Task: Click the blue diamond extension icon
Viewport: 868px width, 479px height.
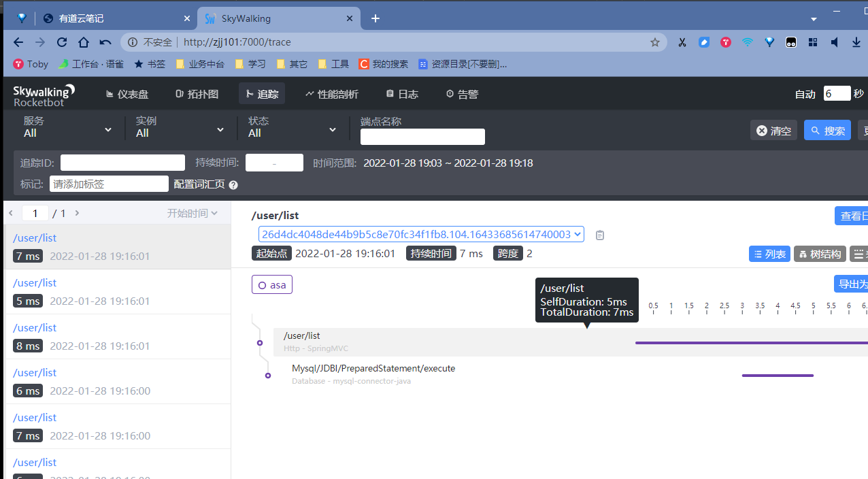Action: (769, 42)
